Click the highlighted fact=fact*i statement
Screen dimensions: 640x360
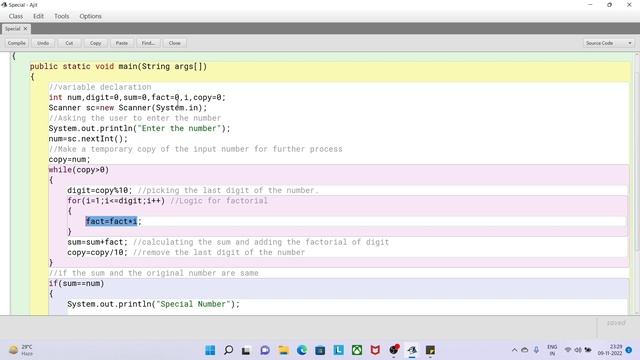click(x=111, y=221)
